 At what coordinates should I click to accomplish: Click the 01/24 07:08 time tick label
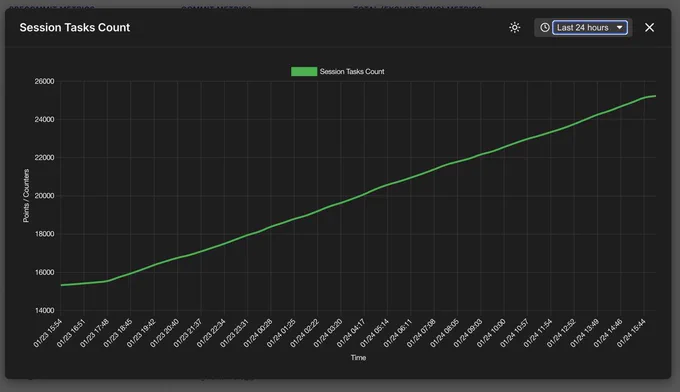pos(422,333)
